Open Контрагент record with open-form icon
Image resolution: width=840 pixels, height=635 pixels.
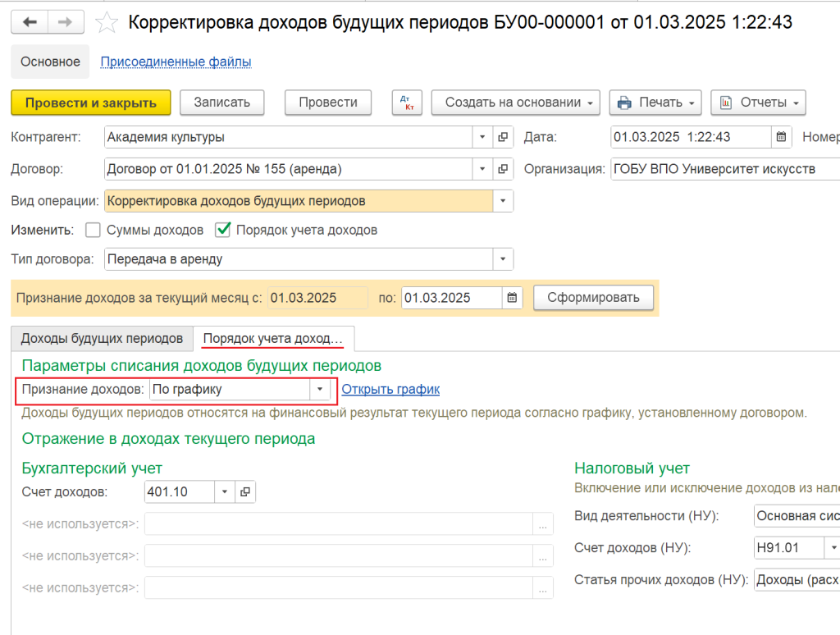[x=503, y=137]
